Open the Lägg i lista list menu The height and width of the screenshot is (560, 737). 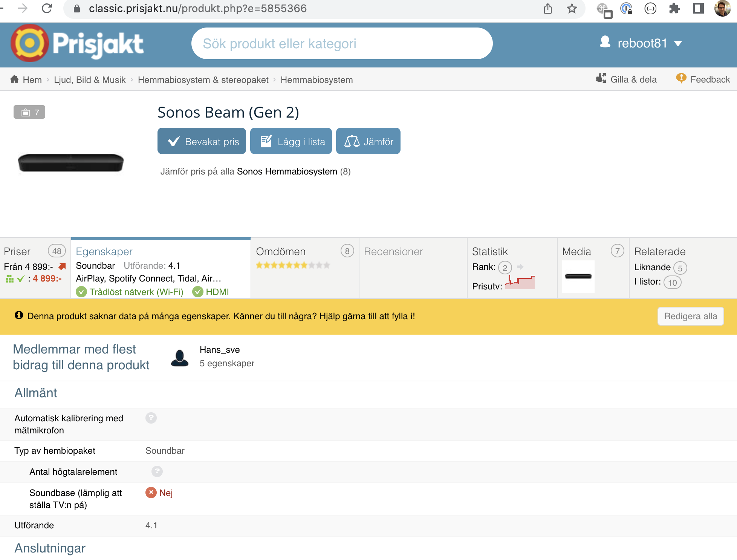291,141
